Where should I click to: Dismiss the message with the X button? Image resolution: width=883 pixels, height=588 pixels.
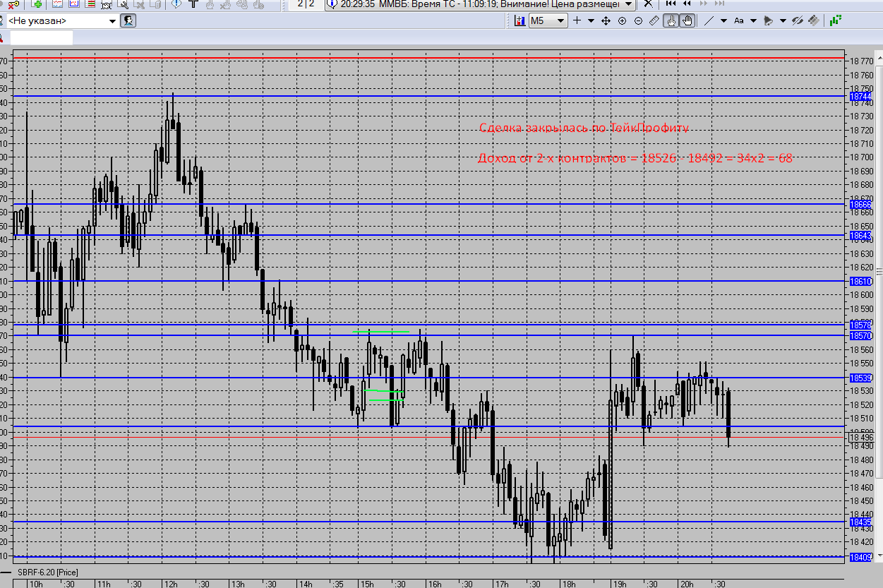pos(648,4)
